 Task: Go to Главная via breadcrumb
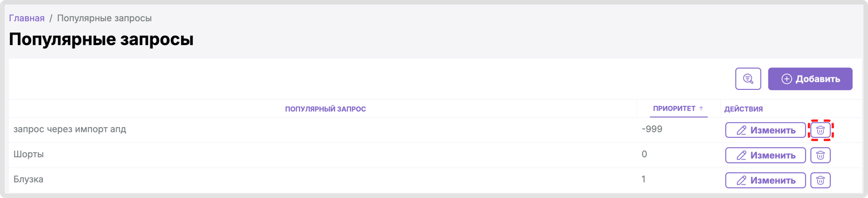click(x=27, y=18)
